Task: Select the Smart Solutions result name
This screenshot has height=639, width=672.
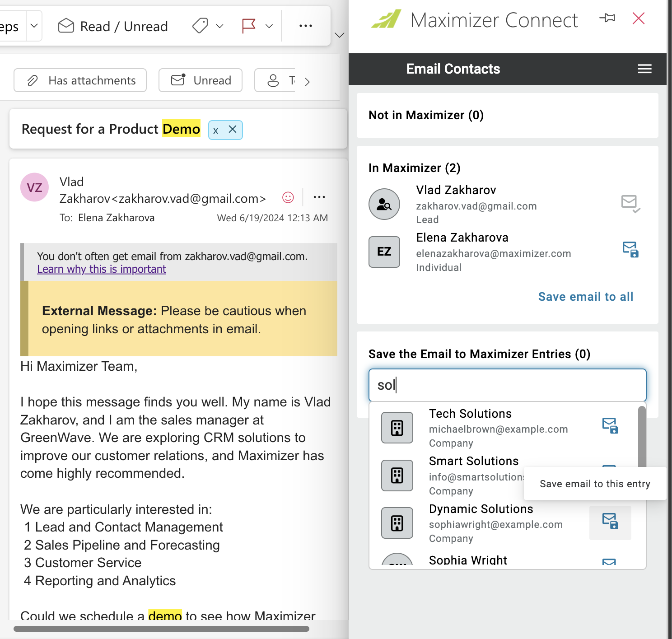Action: pyautogui.click(x=474, y=461)
